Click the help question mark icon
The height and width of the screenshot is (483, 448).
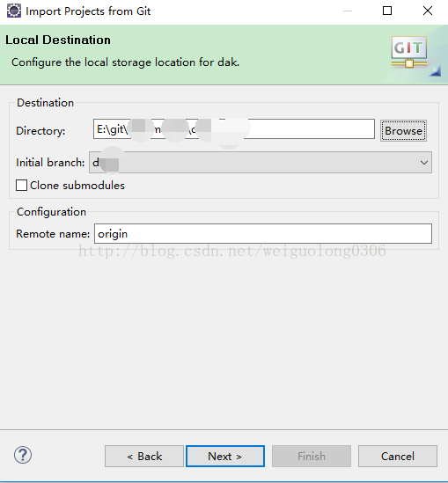pyautogui.click(x=23, y=455)
